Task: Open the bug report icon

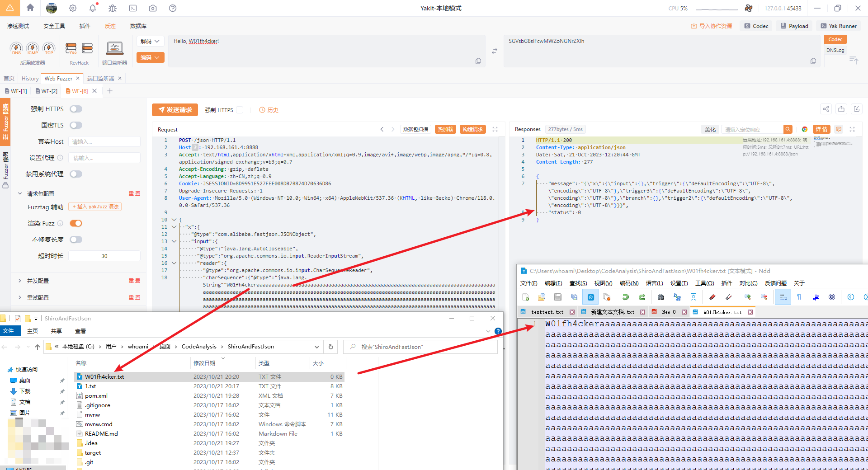Action: pos(113,8)
